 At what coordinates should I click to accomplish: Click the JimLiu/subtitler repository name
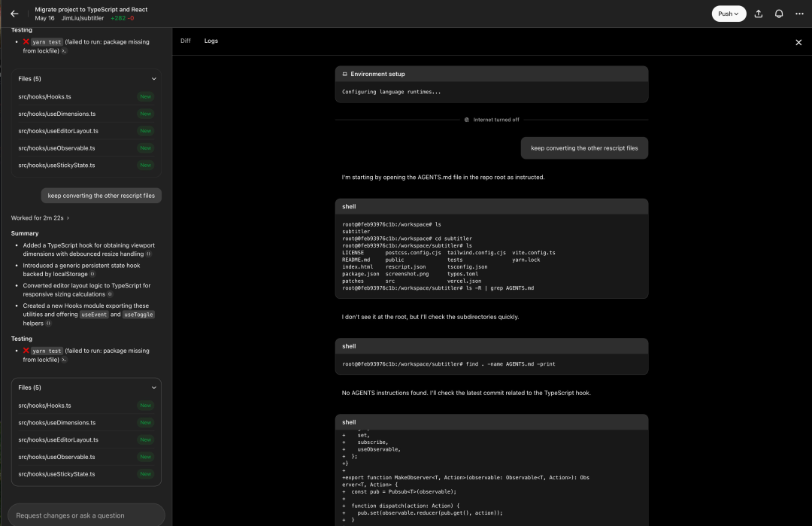tap(83, 18)
